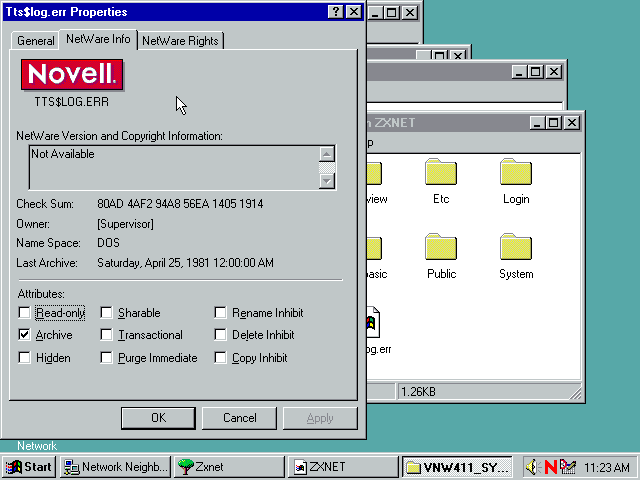Click the help question mark button
640x480 pixels.
pos(336,12)
